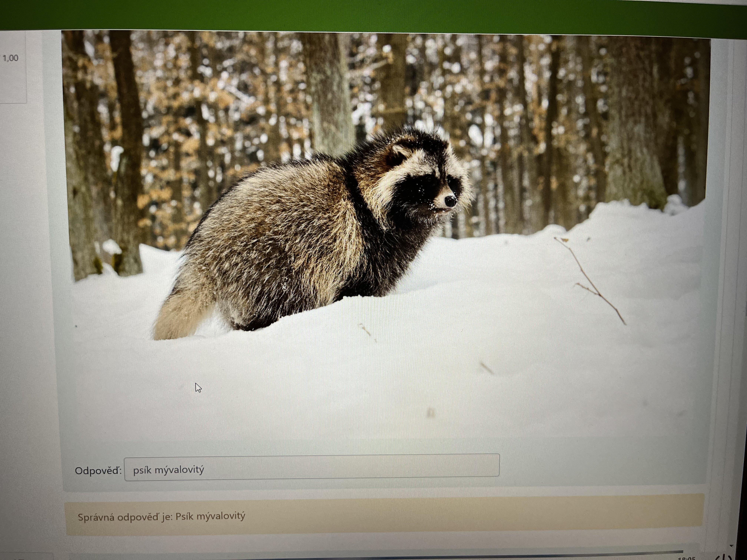Screen dimensions: 747x560
Task: Click the '1,00' score value in sidebar
Action: [x=11, y=58]
